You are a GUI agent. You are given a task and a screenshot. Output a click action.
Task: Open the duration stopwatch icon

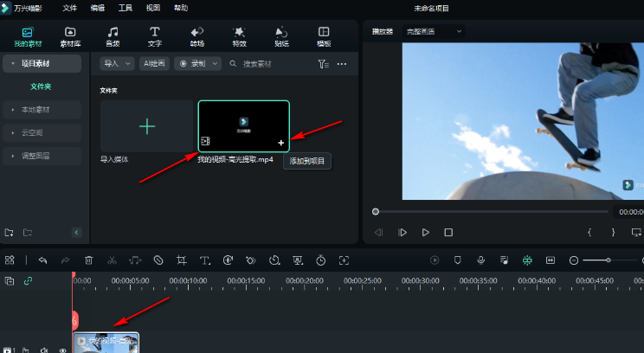(321, 260)
